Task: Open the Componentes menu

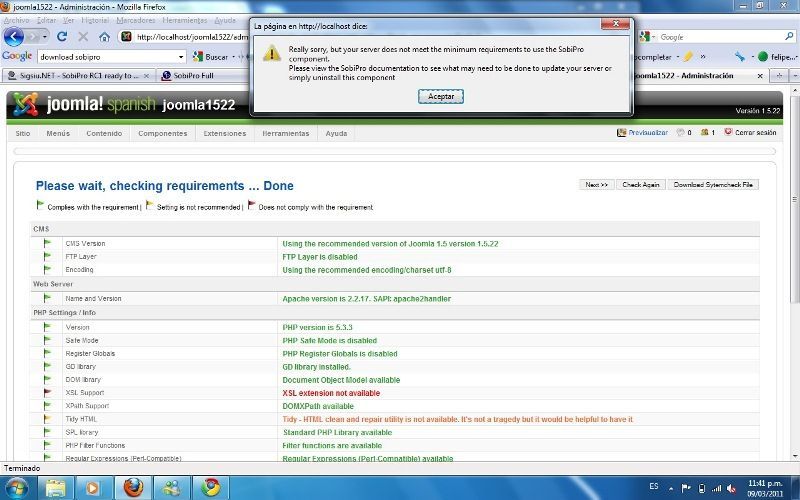Action: (162, 133)
